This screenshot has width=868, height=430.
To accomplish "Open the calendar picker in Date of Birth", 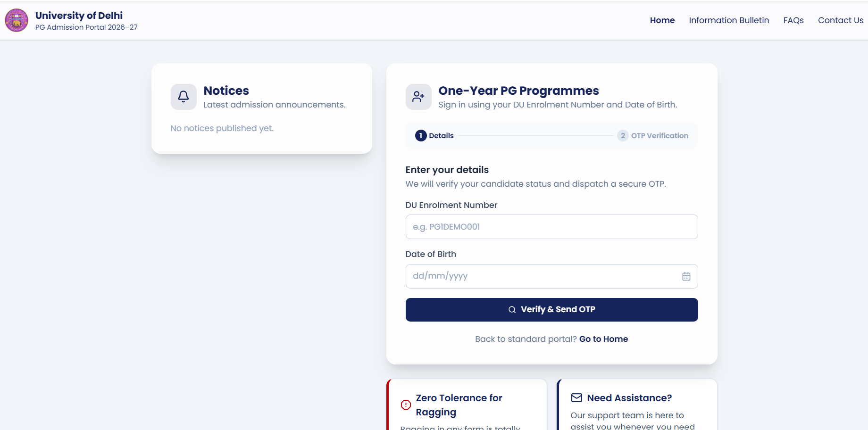I will point(686,276).
